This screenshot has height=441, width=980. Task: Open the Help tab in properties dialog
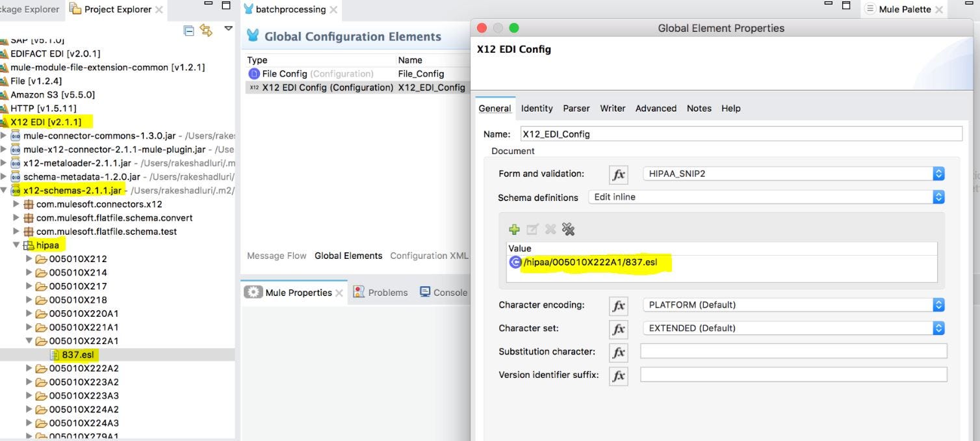pos(731,108)
